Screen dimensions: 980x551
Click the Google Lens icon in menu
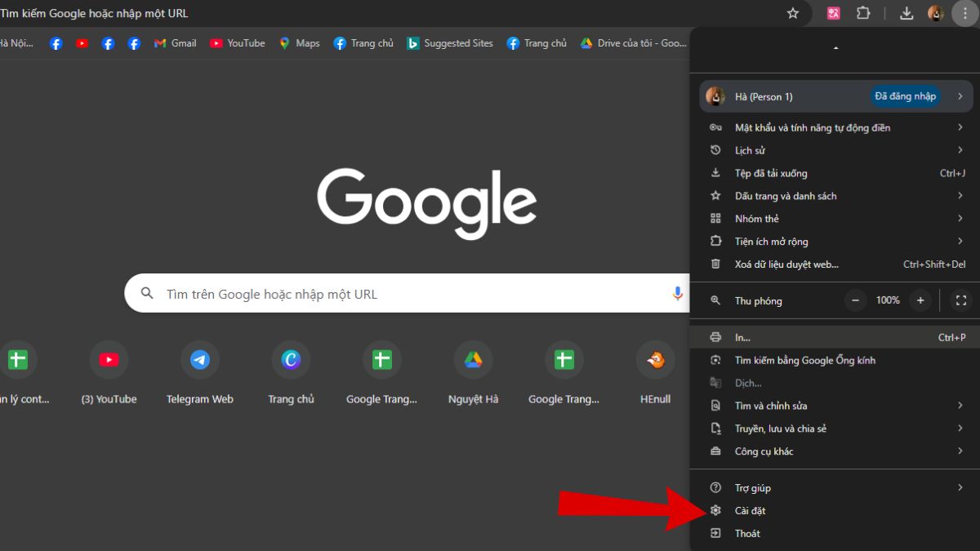[x=715, y=360]
